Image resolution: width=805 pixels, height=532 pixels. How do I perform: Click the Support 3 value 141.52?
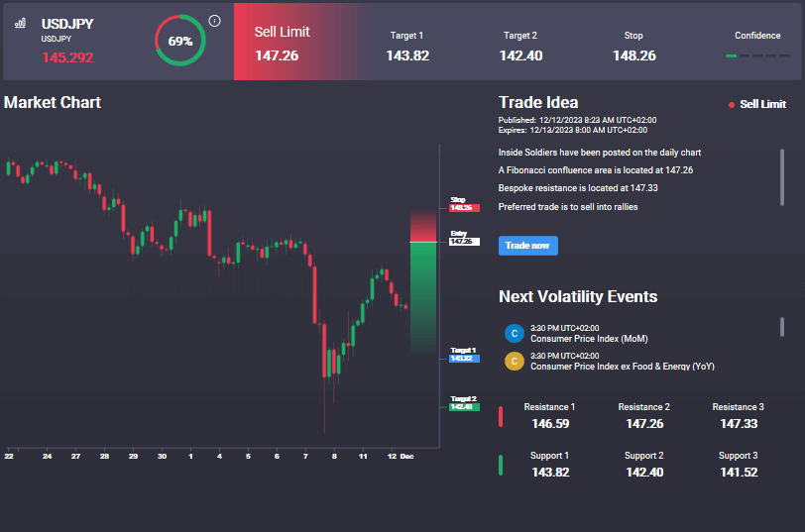pos(739,473)
